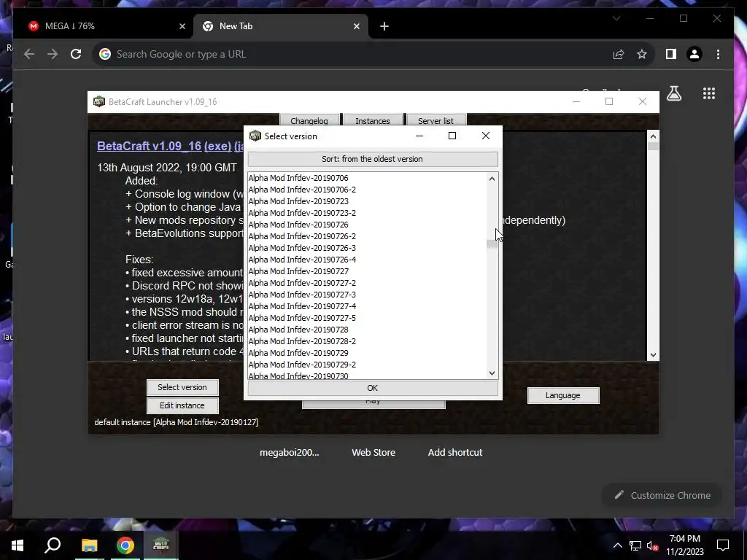
Task: Open File Explorer from taskbar
Action: click(x=89, y=545)
